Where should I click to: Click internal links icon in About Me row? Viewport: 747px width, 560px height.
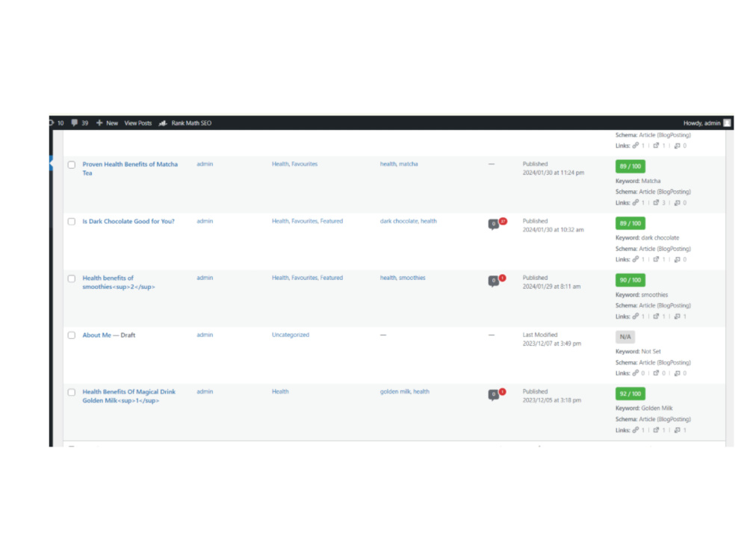(x=636, y=373)
